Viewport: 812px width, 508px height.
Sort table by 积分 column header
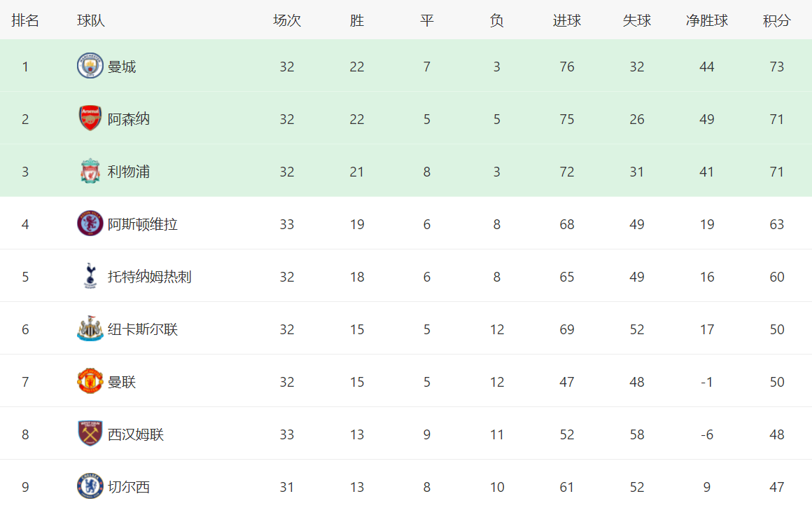click(x=777, y=21)
